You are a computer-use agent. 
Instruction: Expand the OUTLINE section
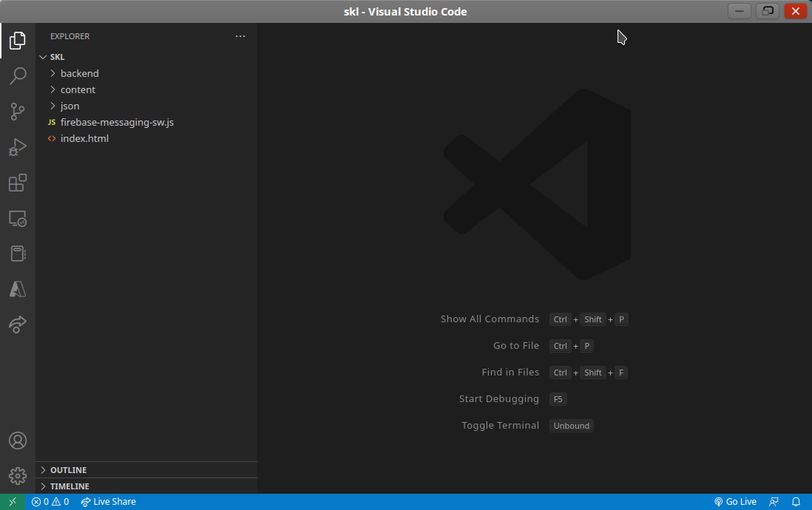pyautogui.click(x=146, y=469)
